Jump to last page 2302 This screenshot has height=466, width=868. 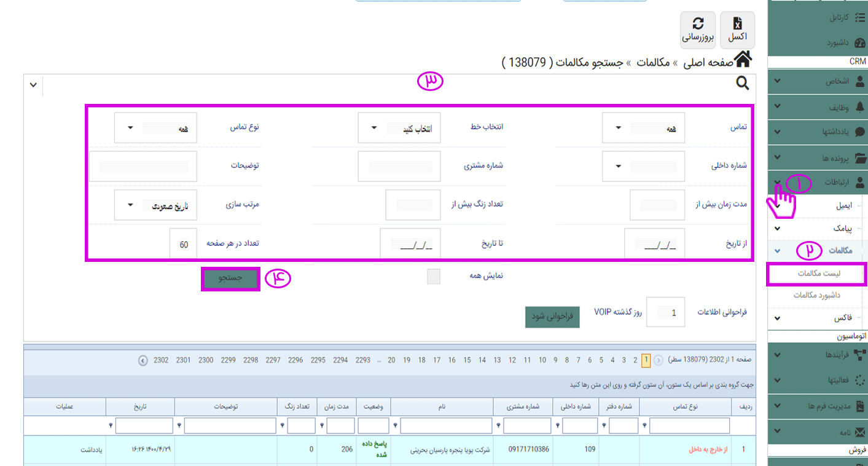pos(161,360)
